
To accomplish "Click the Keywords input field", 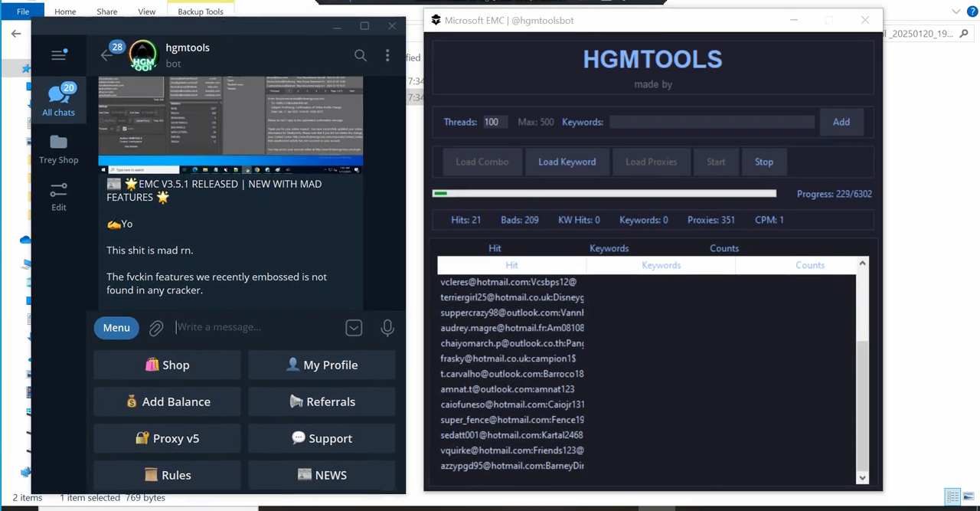I will [x=712, y=122].
